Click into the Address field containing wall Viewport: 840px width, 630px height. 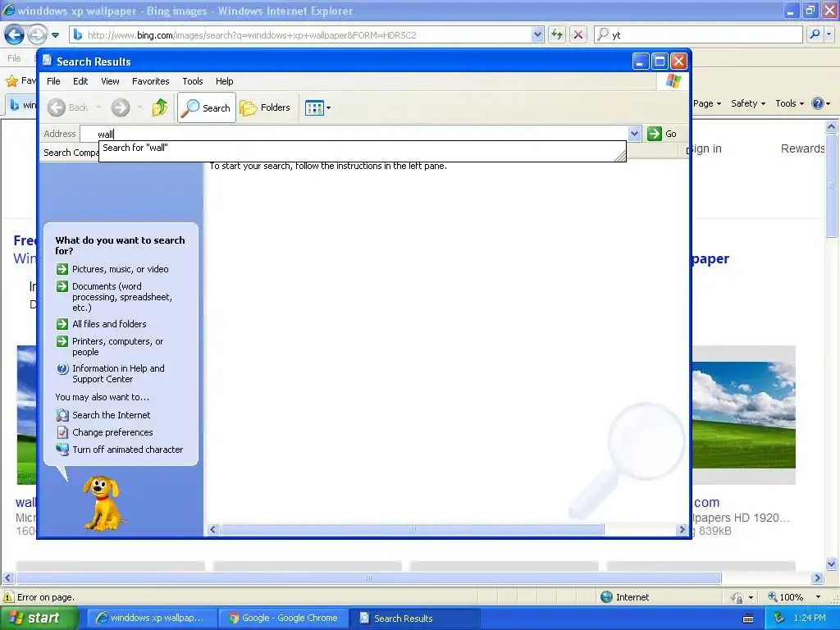(354, 134)
